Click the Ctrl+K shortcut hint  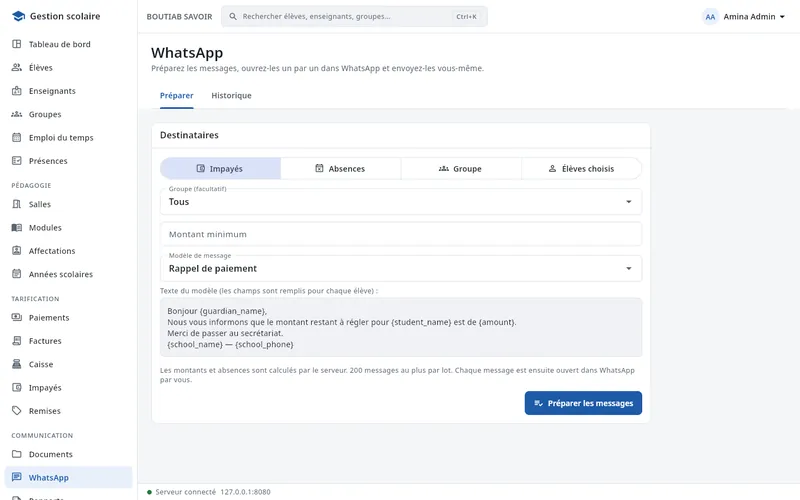click(x=466, y=16)
